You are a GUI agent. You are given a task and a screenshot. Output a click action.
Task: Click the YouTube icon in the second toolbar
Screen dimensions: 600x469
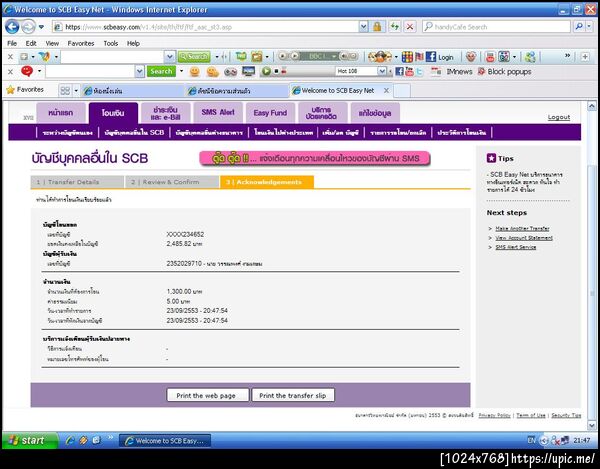coord(409,71)
